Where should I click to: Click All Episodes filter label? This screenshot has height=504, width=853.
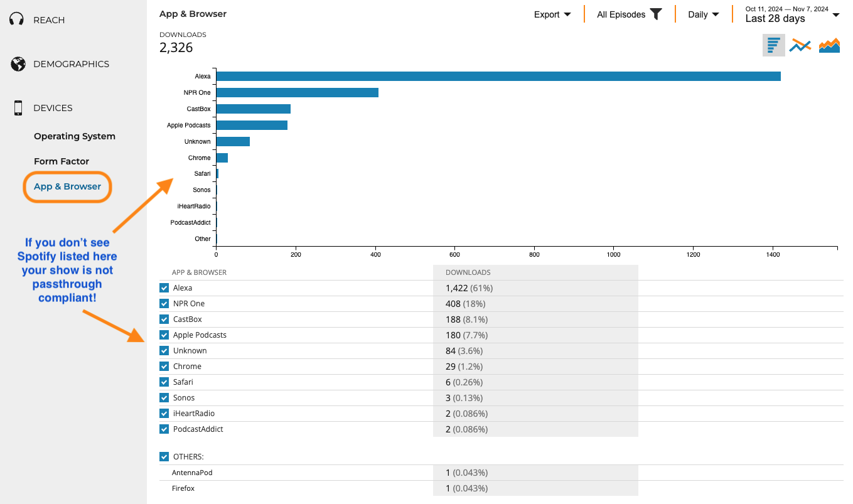click(621, 14)
